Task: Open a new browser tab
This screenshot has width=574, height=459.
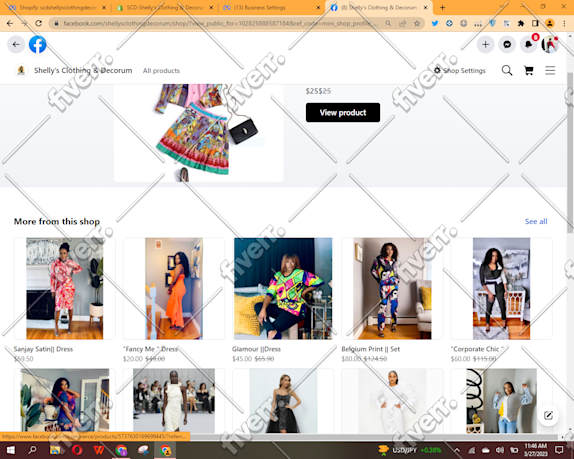Action: point(443,7)
